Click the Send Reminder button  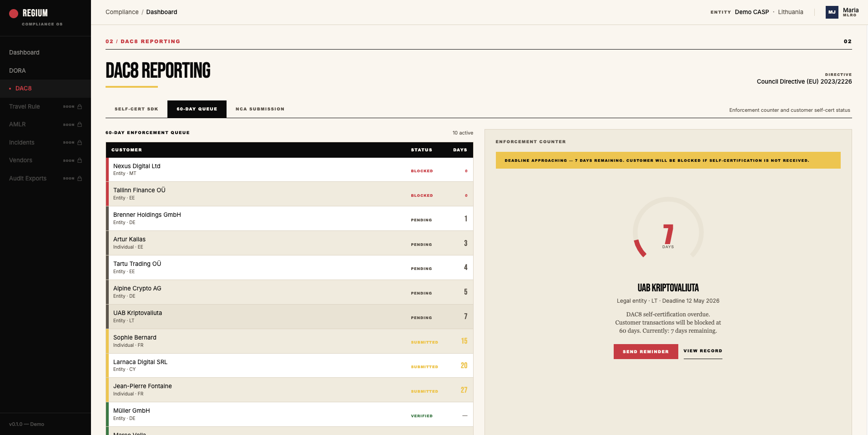(x=646, y=351)
